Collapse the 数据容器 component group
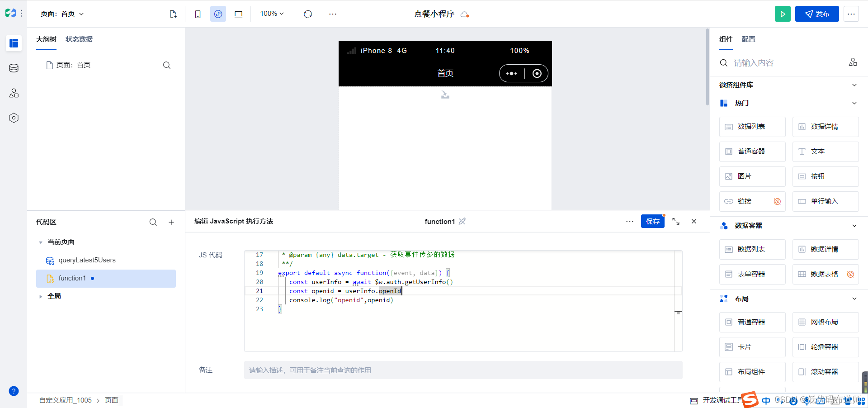The height and width of the screenshot is (408, 868). pos(854,226)
